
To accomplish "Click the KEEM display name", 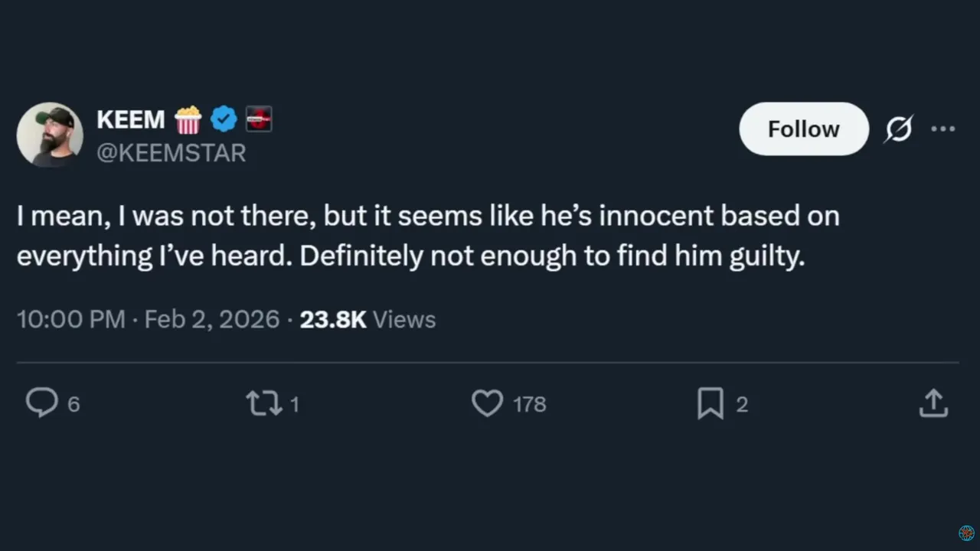I will click(131, 119).
